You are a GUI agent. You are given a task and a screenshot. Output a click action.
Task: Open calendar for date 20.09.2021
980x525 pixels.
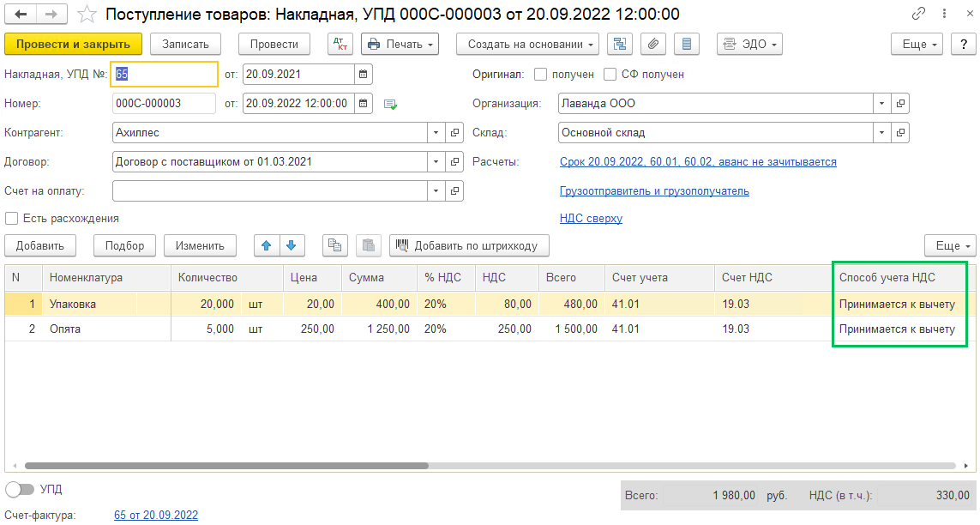363,75
